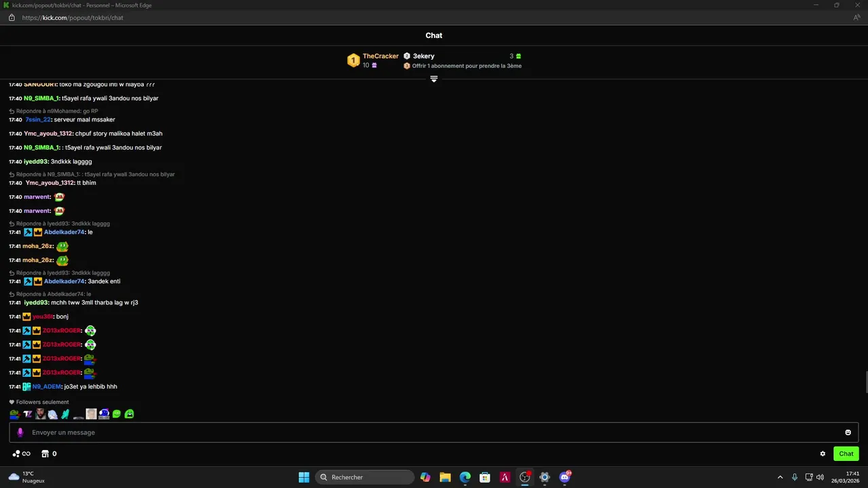The image size is (868, 488).
Task: Click the Rechercher taskbar search box
Action: pyautogui.click(x=365, y=477)
